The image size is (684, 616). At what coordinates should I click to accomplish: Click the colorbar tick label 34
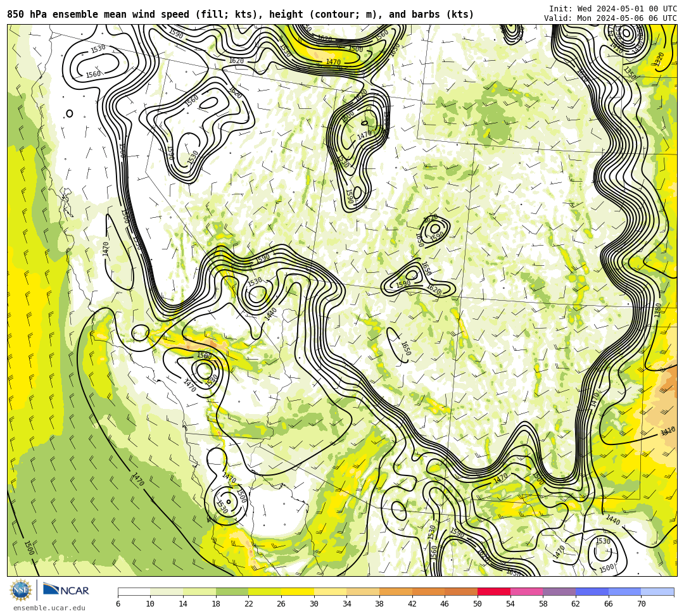pyautogui.click(x=347, y=604)
